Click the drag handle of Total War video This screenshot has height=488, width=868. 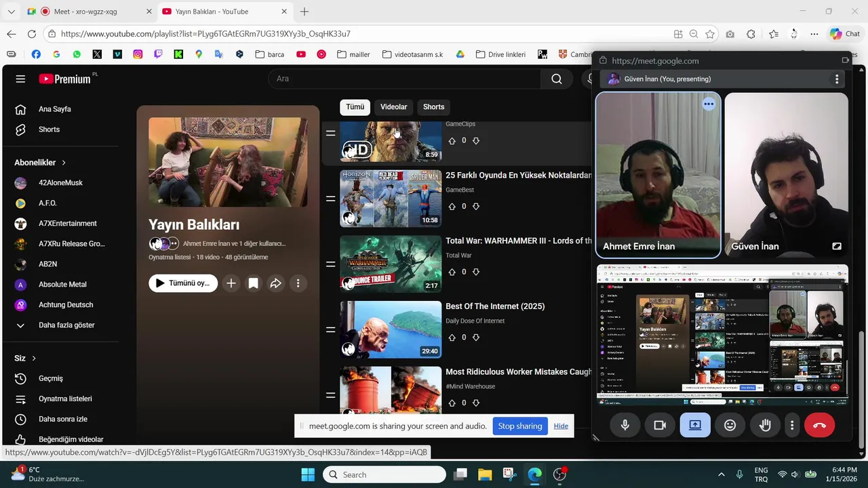pyautogui.click(x=330, y=264)
